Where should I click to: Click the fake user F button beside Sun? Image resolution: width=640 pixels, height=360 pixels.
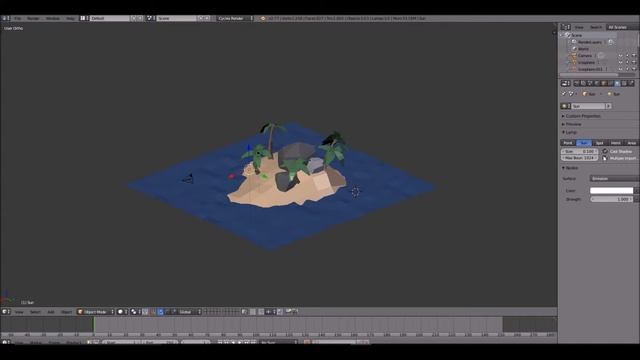[x=608, y=106]
